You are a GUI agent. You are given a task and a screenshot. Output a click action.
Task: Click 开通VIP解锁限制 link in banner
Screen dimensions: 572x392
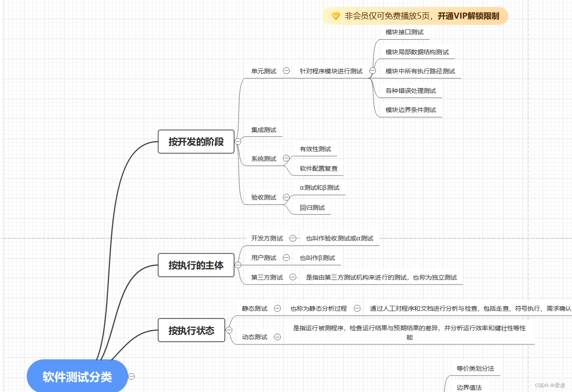click(468, 16)
